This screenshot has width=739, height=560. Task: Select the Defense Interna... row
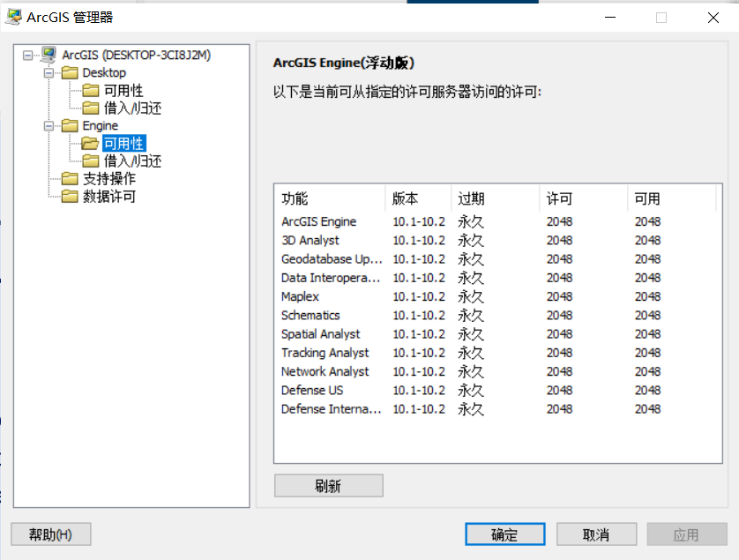tap(497, 409)
